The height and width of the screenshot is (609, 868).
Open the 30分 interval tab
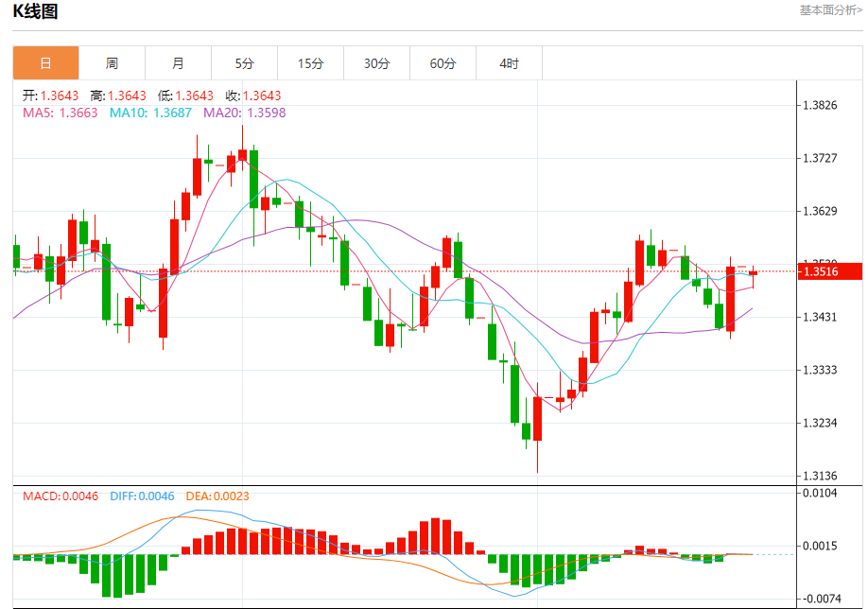click(376, 63)
